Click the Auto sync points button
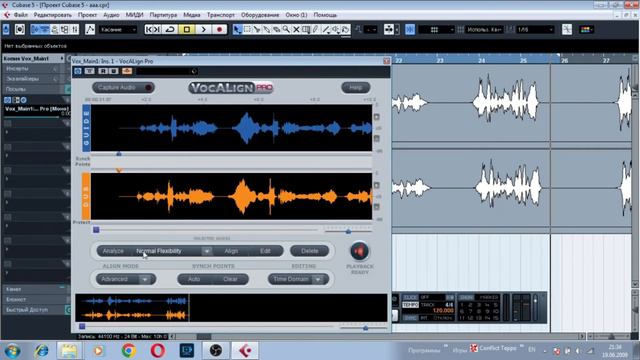This screenshot has width=640, height=360. (x=194, y=279)
